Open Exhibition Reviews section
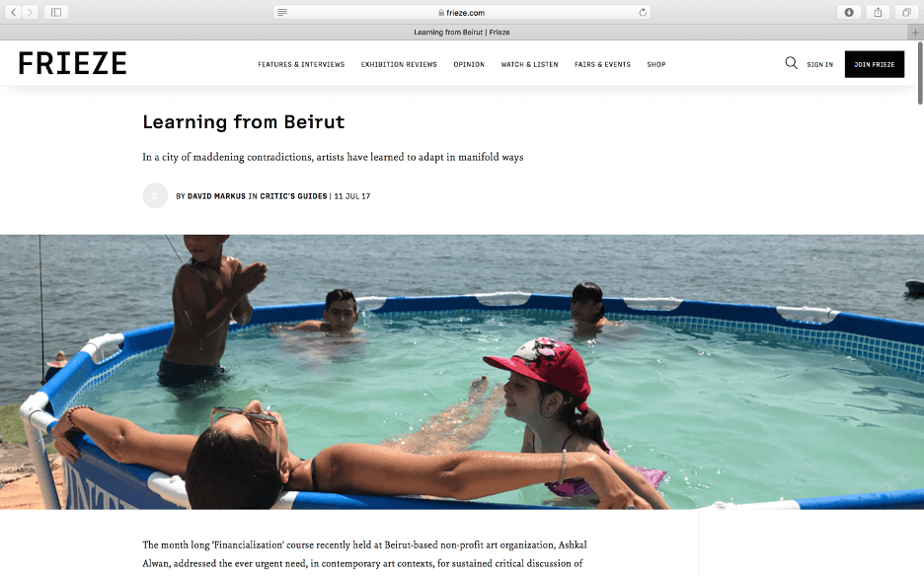This screenshot has height=578, width=924. [x=399, y=65]
